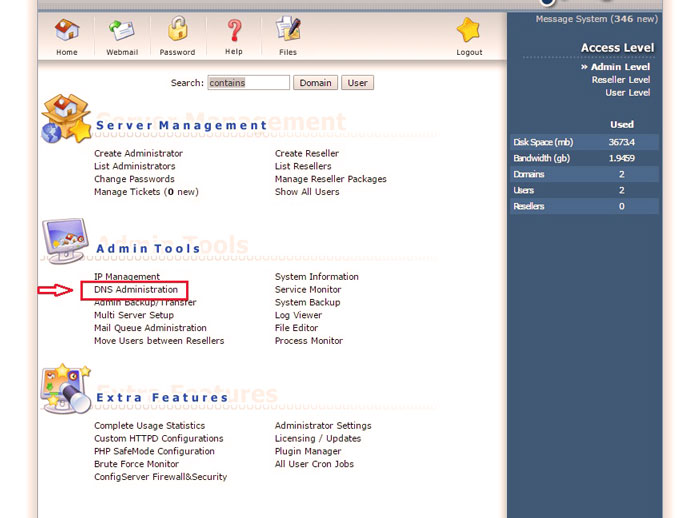The height and width of the screenshot is (518, 685).
Task: Open Help question mark icon
Action: (234, 30)
